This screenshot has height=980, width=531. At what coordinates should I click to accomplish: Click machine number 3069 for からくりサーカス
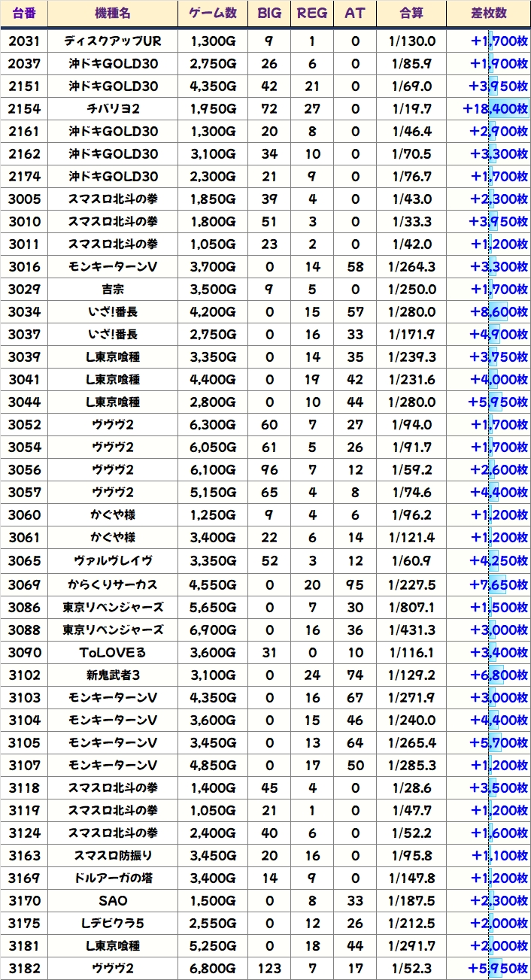[24, 584]
